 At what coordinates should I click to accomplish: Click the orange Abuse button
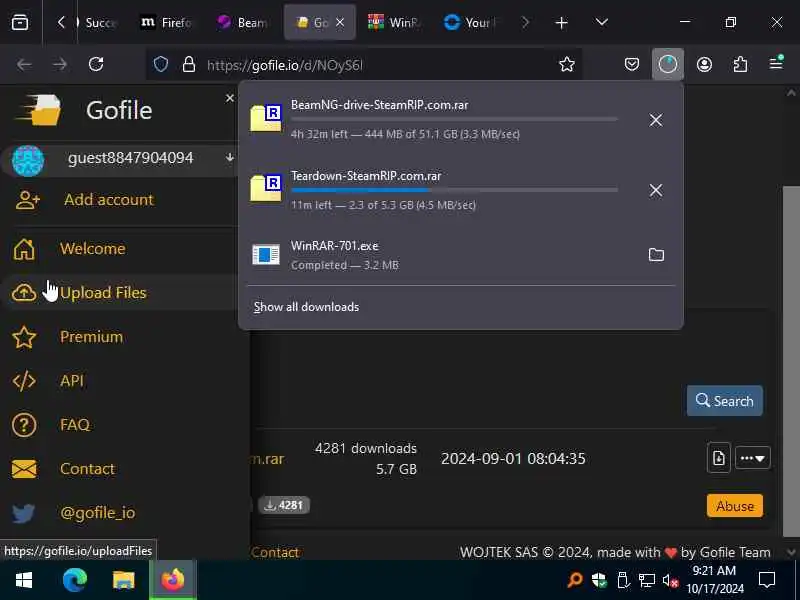(x=735, y=506)
